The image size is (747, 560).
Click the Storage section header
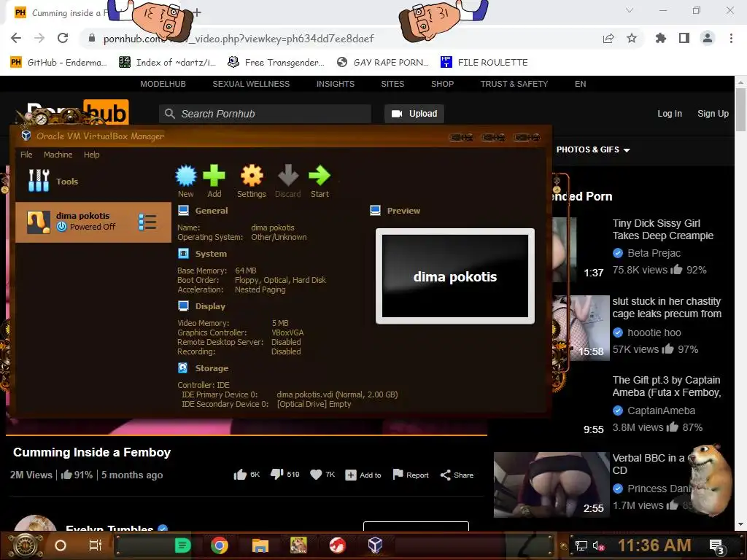click(x=212, y=368)
